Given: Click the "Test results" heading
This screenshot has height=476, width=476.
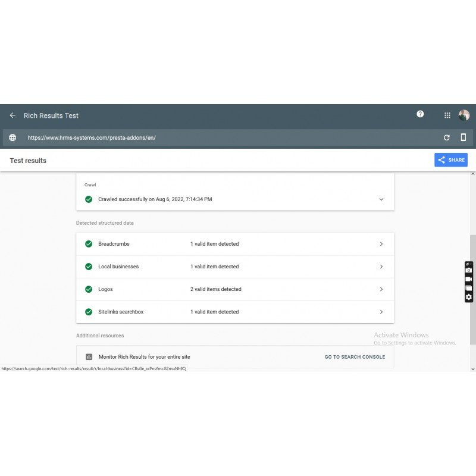Looking at the screenshot, I should click(28, 161).
